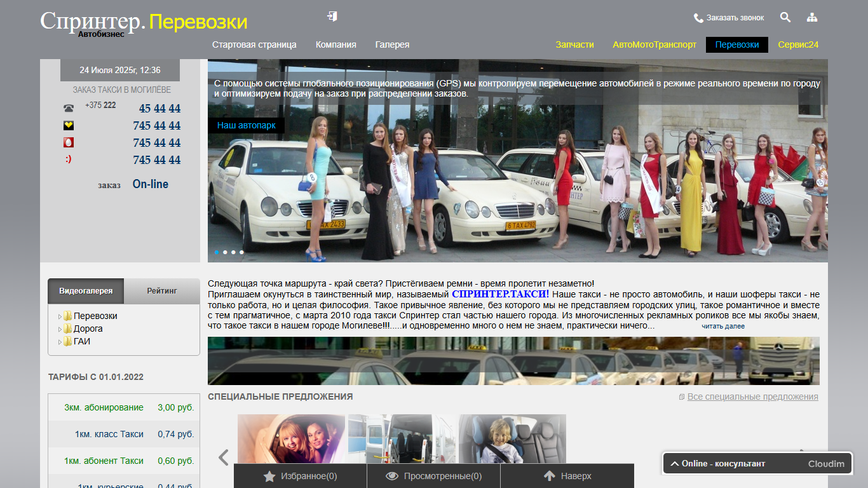Image resolution: width=868 pixels, height=488 pixels.
Task: Click the Дорога folder icon
Action: point(67,329)
